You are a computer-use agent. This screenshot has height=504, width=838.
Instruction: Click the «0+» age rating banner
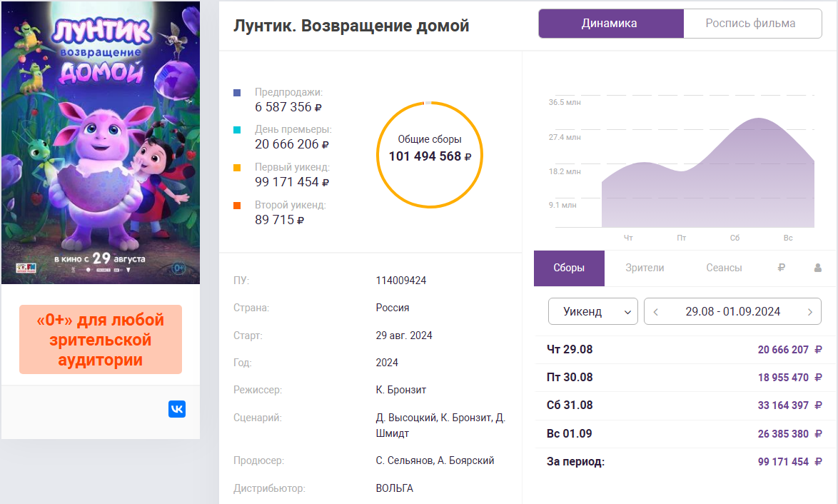[101, 340]
